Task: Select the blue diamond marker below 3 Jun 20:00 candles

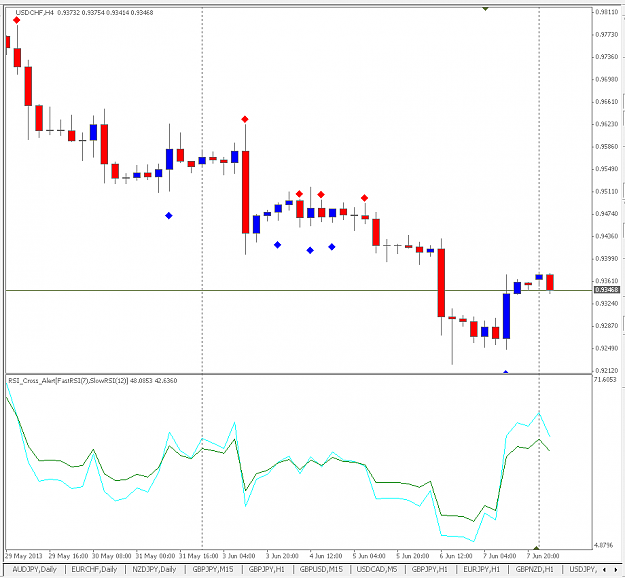Action: coord(277,245)
